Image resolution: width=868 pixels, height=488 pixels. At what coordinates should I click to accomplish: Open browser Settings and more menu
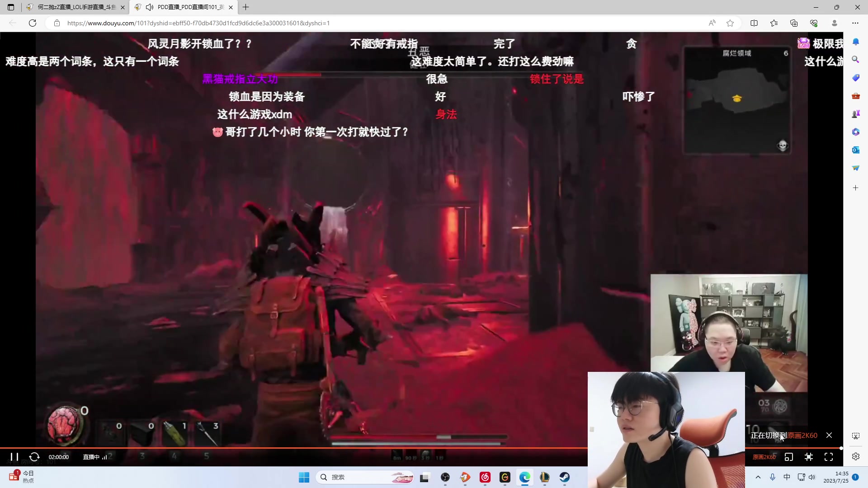855,23
